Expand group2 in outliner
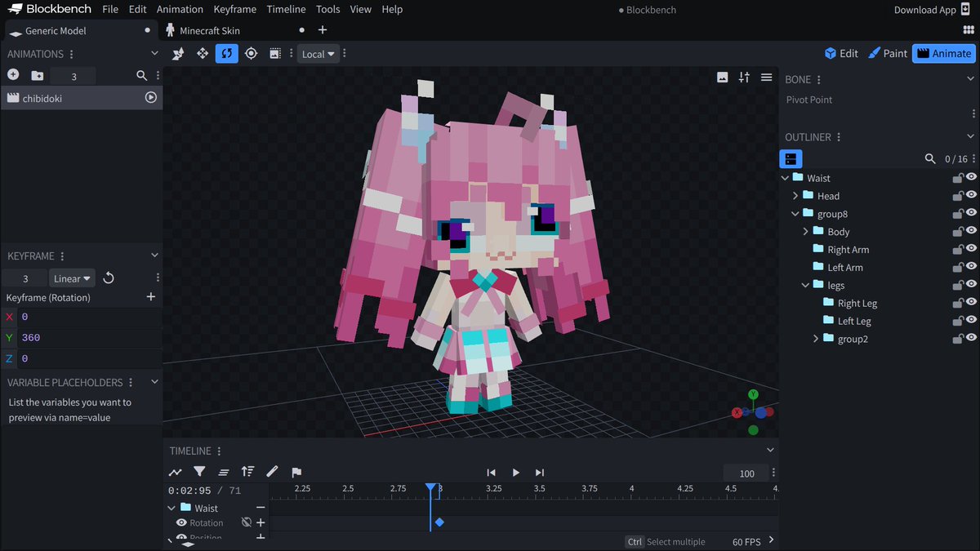 (x=816, y=339)
